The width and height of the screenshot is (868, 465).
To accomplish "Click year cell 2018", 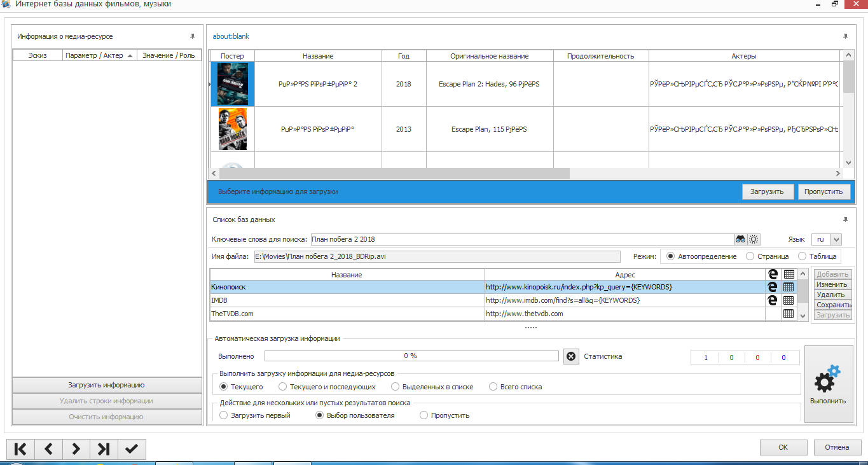I will [404, 84].
